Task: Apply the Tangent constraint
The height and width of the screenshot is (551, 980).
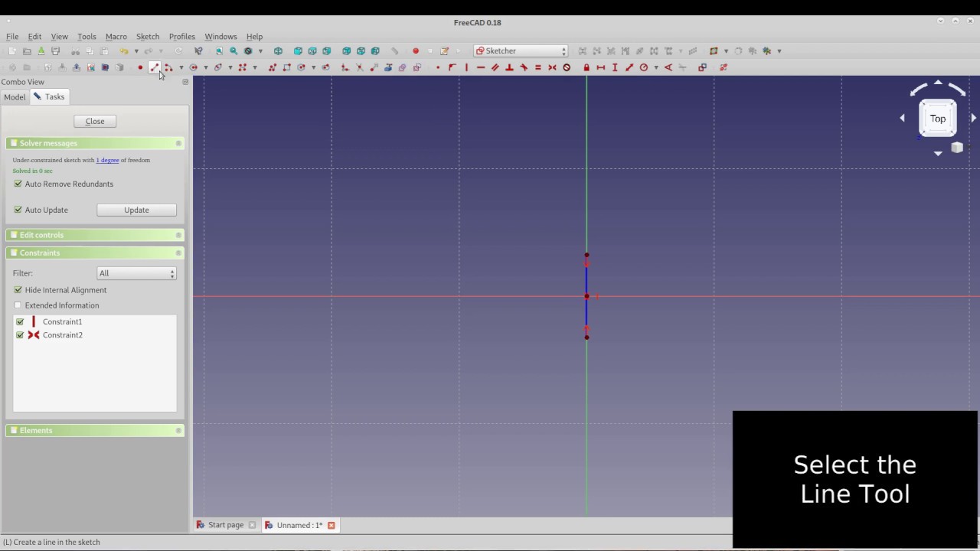Action: click(524, 67)
